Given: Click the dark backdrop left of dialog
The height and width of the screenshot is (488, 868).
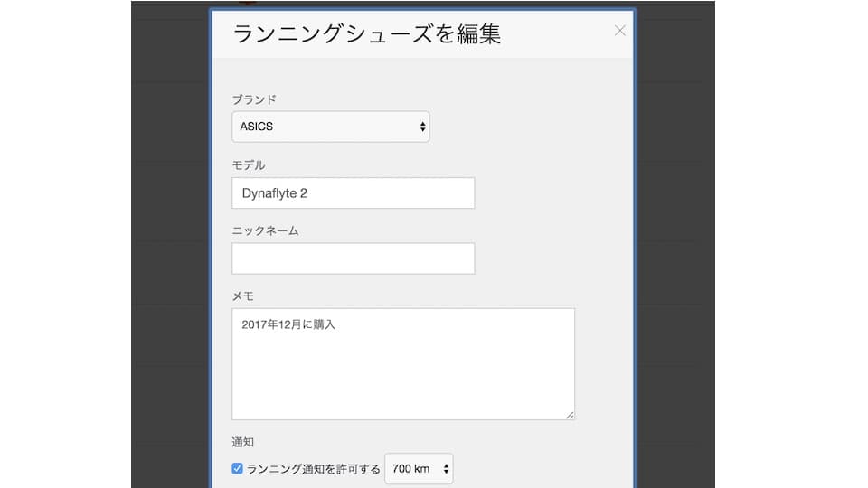Looking at the screenshot, I should point(171,243).
